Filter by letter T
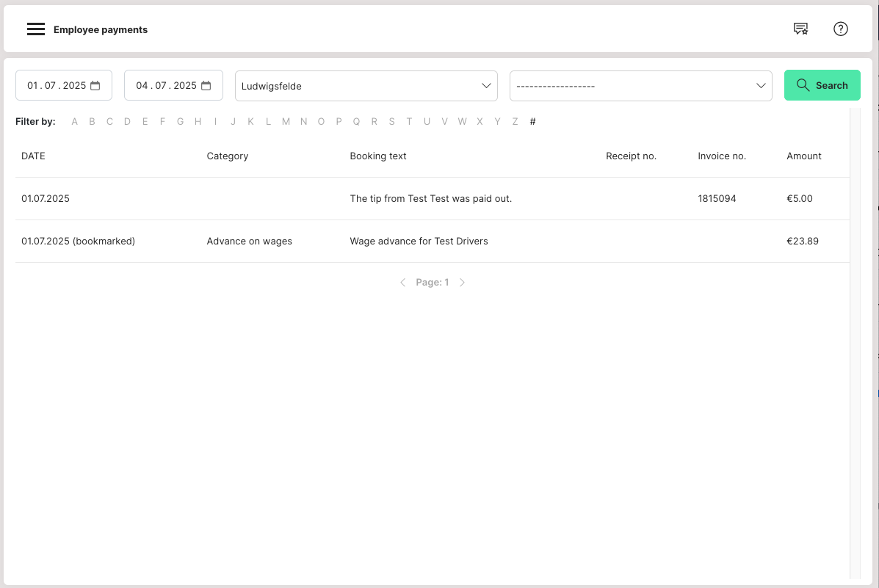 (x=409, y=121)
